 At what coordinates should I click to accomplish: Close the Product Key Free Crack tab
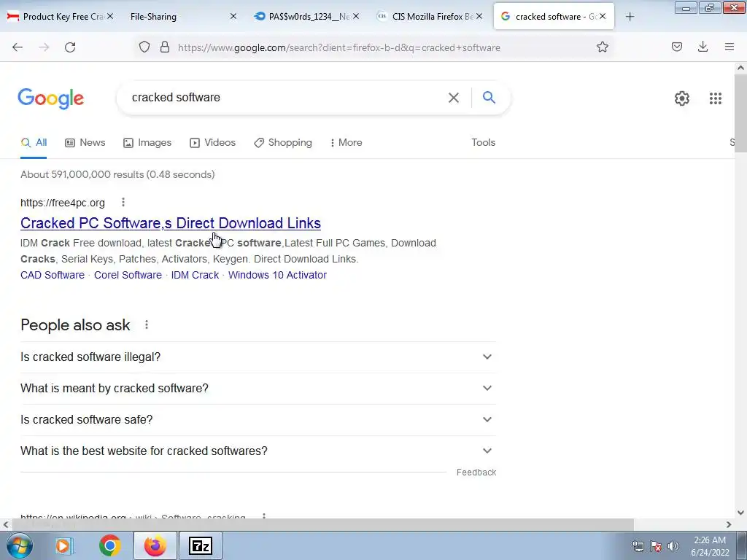[x=110, y=17]
